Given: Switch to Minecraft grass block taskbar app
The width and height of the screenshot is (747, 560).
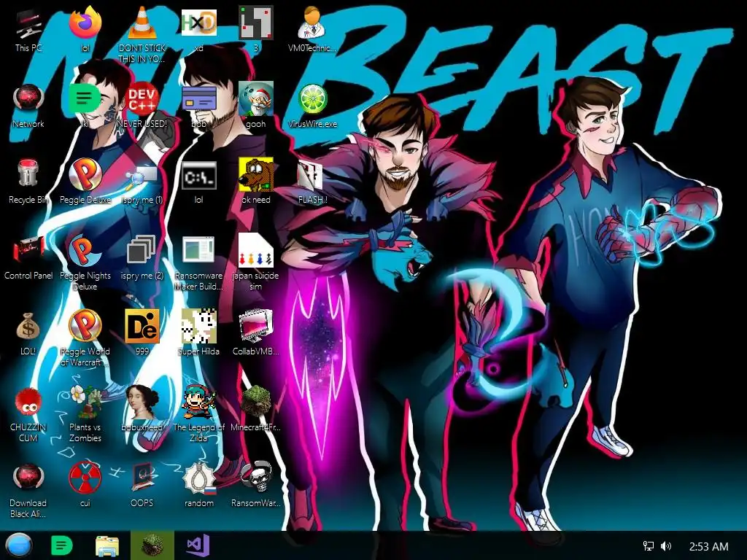Looking at the screenshot, I should (x=152, y=545).
